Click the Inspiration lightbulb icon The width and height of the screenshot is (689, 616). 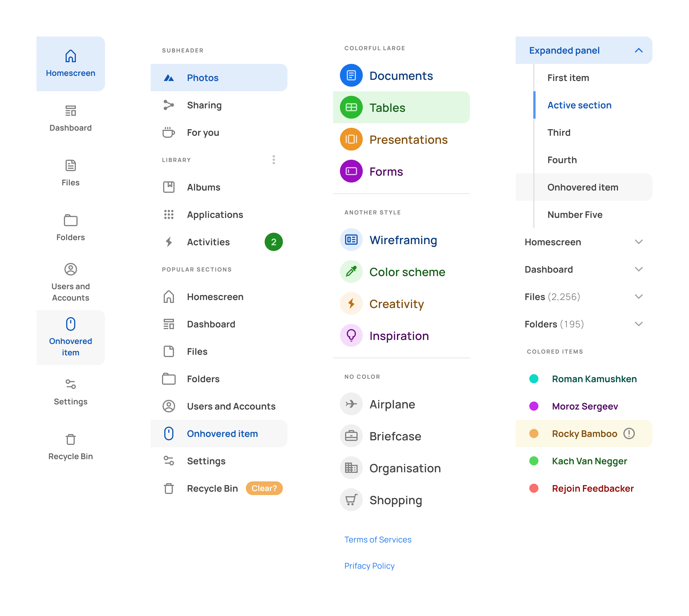pos(351,335)
